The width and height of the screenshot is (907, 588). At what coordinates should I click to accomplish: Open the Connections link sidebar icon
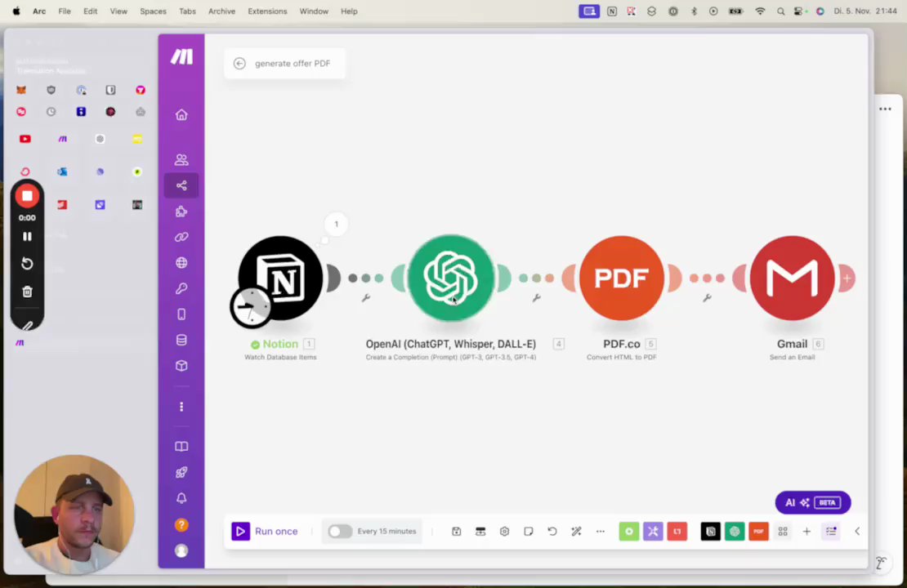181,237
